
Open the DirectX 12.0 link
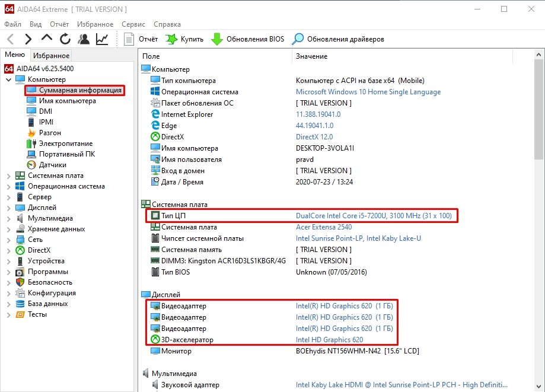[x=314, y=137]
